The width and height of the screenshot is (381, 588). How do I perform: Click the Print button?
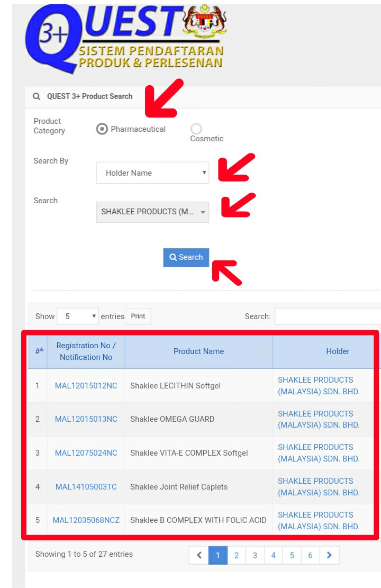click(138, 316)
